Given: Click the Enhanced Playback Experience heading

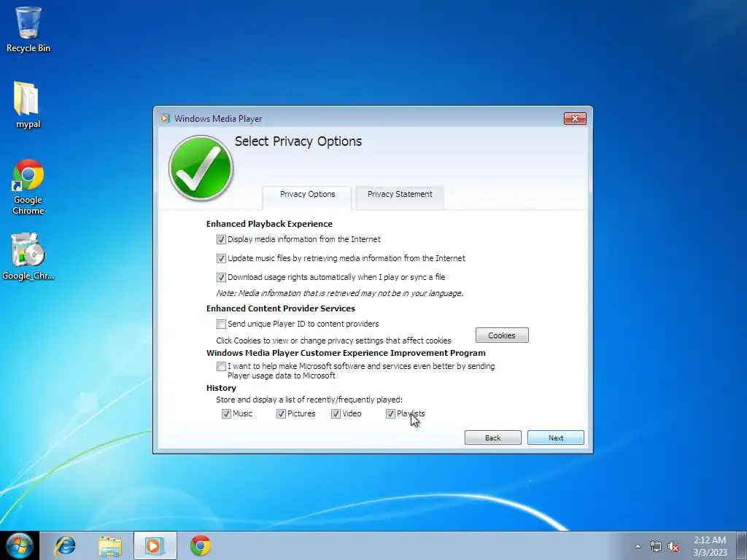Looking at the screenshot, I should pos(269,224).
